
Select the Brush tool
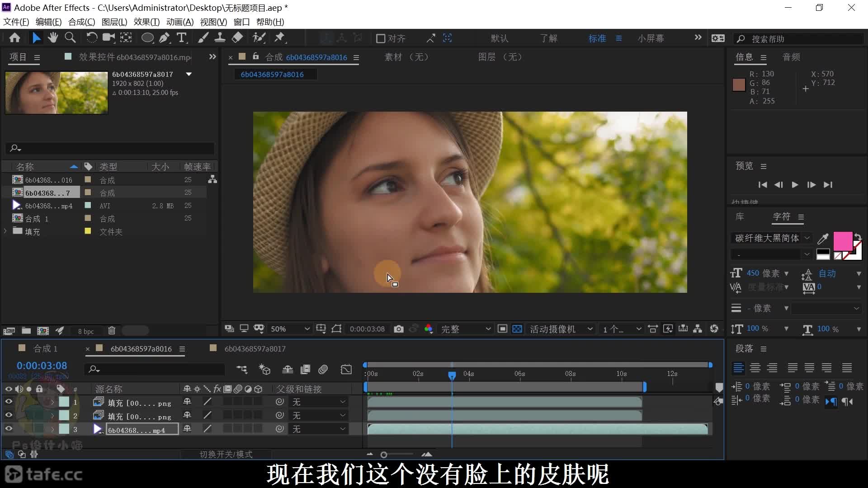tap(203, 38)
